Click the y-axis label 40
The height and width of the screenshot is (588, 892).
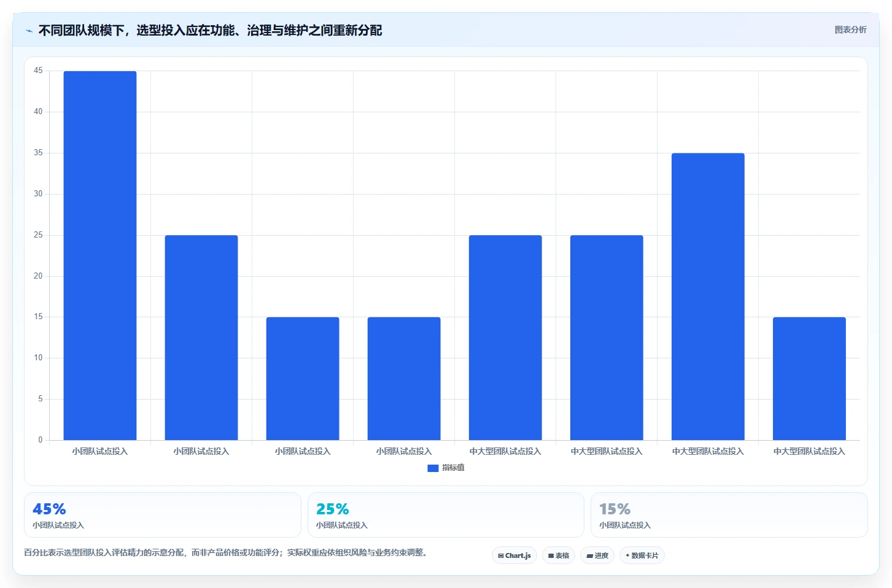(38, 112)
